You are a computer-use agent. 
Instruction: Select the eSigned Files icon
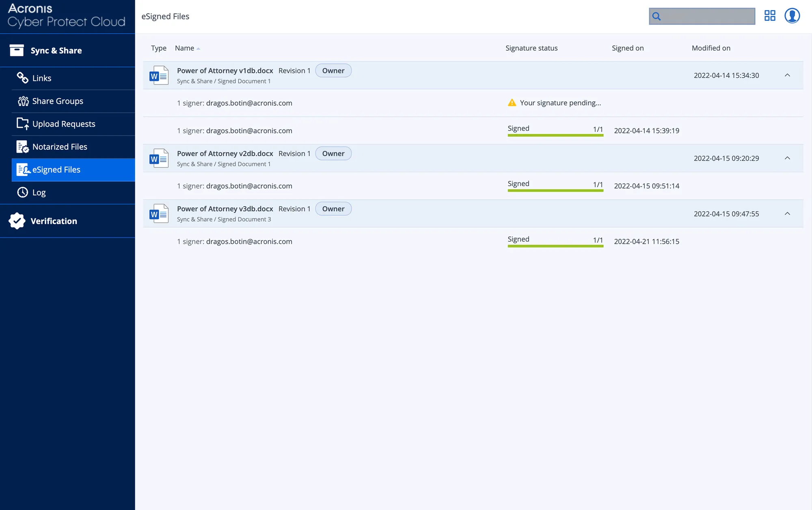tap(23, 170)
